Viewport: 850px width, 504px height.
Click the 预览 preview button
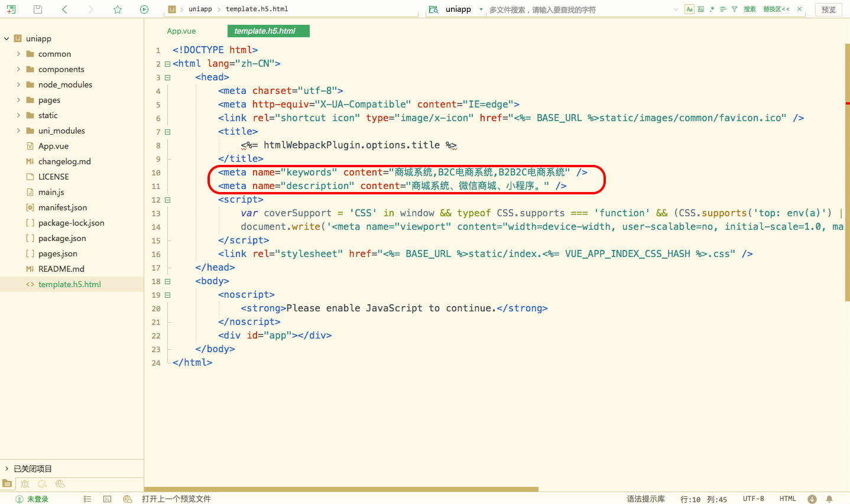click(829, 9)
